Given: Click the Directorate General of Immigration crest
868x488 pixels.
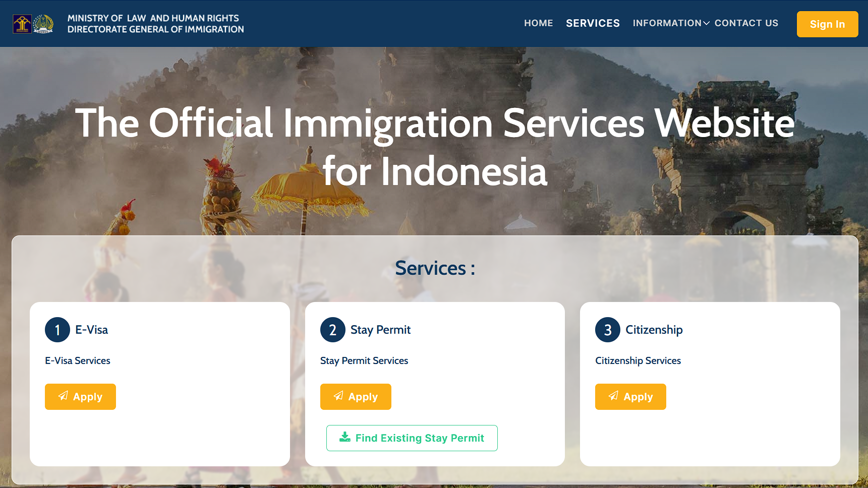Looking at the screenshot, I should pyautogui.click(x=43, y=24).
